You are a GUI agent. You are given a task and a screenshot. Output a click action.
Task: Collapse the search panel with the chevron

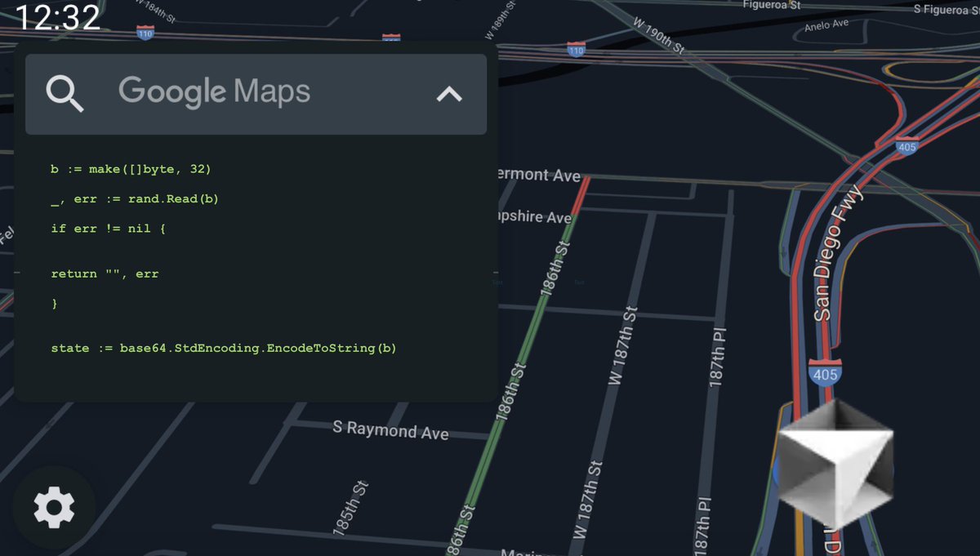[x=448, y=93]
